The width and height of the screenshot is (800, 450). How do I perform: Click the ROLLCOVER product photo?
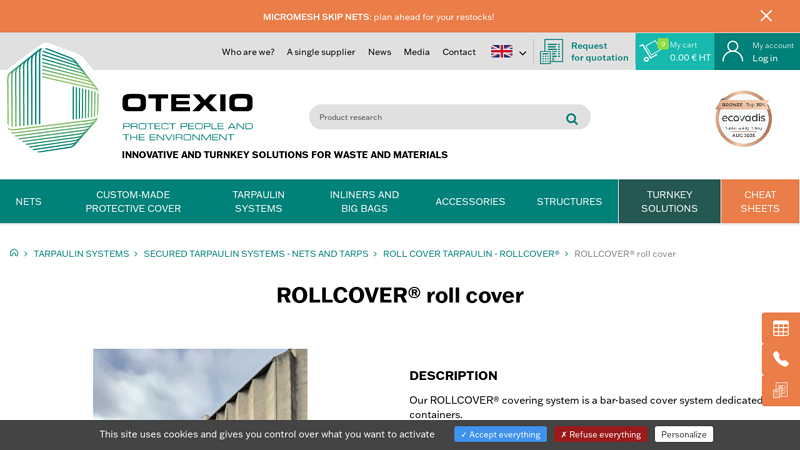click(200, 384)
